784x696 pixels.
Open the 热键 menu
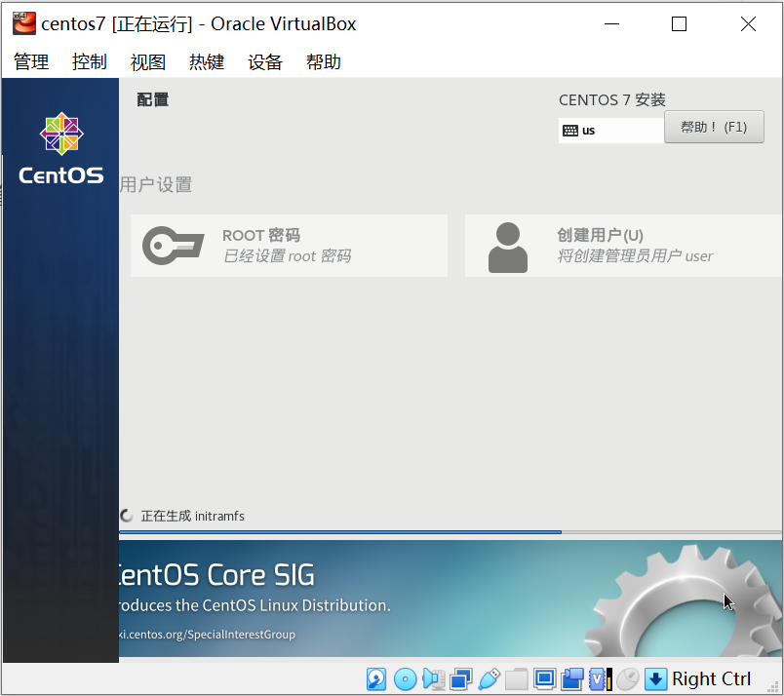coord(207,62)
